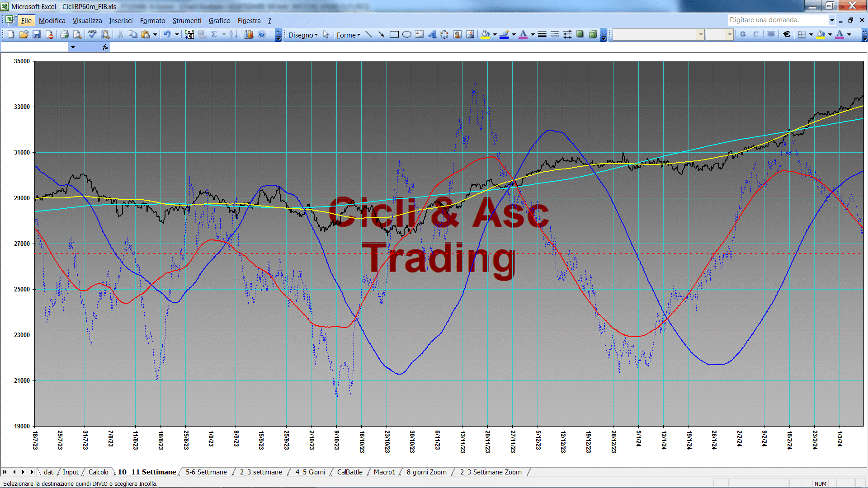Click the Help question mark icon
This screenshot has width=868, height=488.
coord(262,34)
